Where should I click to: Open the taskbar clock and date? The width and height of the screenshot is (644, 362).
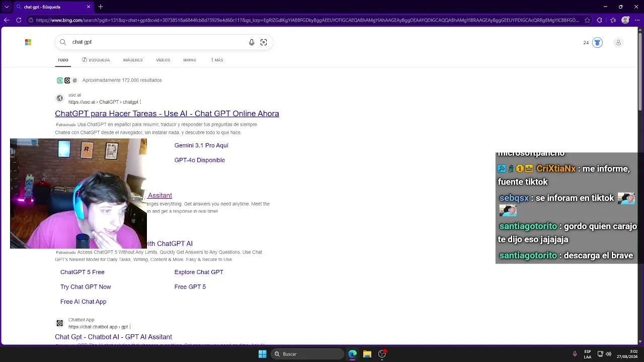(627, 354)
